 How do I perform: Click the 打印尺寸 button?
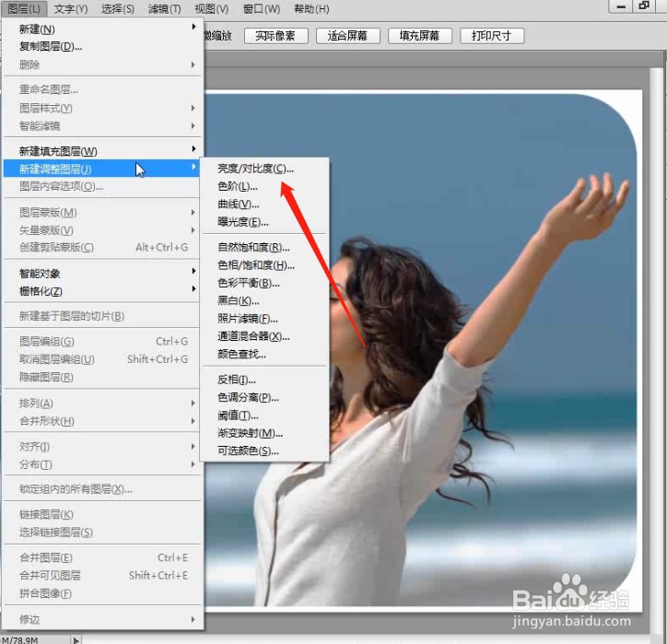click(492, 36)
